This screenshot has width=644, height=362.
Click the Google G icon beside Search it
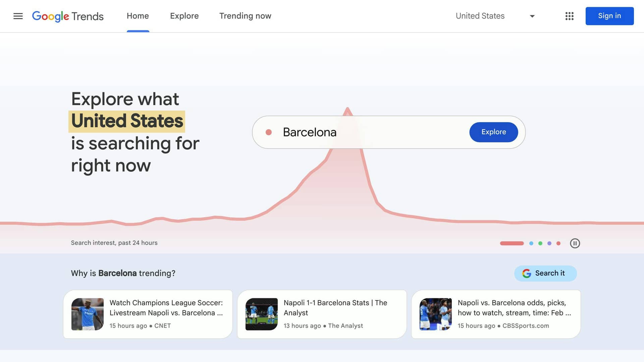point(527,273)
